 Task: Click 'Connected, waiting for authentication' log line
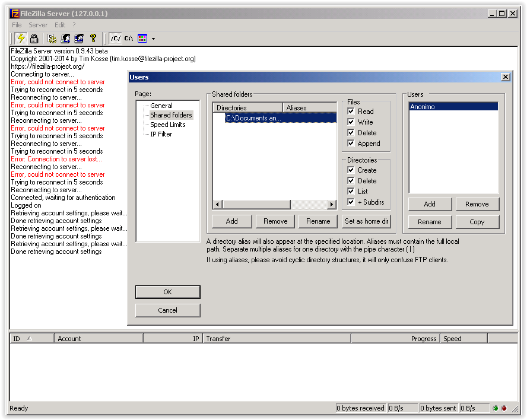pyautogui.click(x=63, y=198)
